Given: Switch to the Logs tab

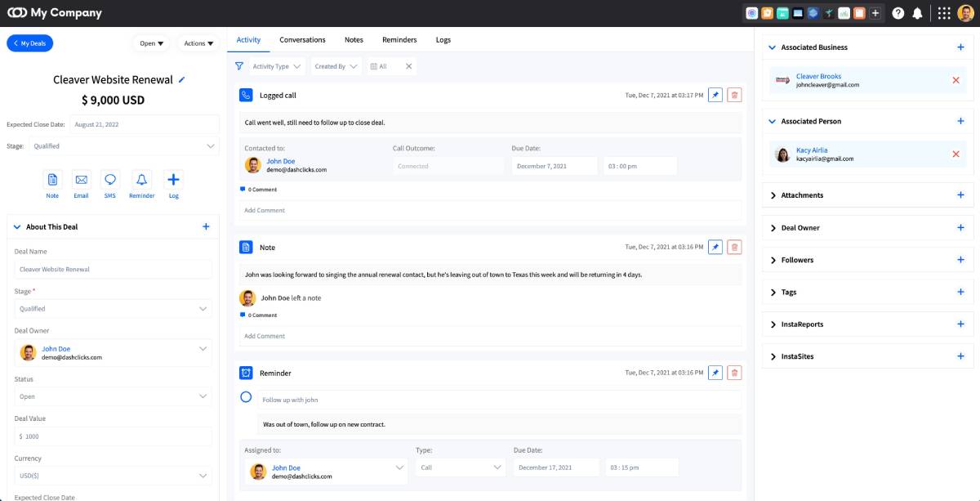Looking at the screenshot, I should pyautogui.click(x=443, y=39).
